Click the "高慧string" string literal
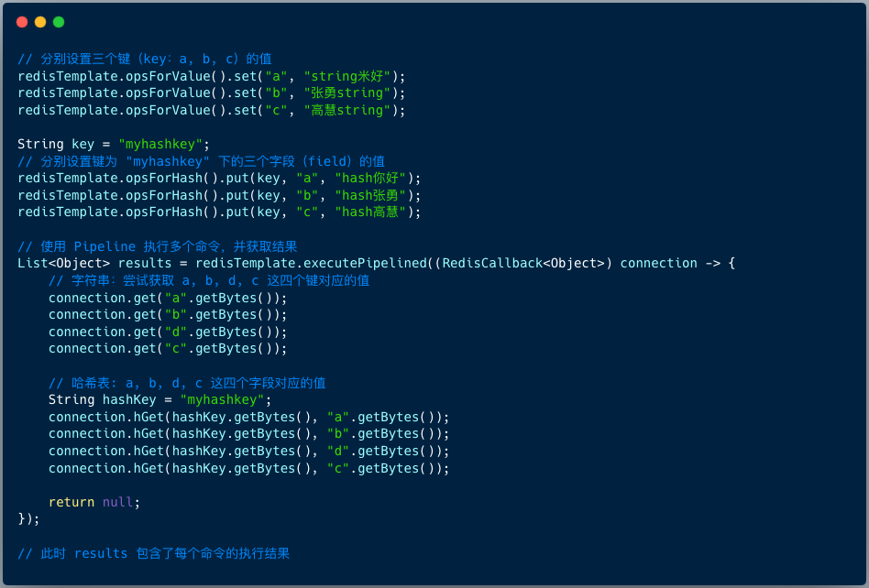This screenshot has height=588, width=869. pyautogui.click(x=346, y=110)
